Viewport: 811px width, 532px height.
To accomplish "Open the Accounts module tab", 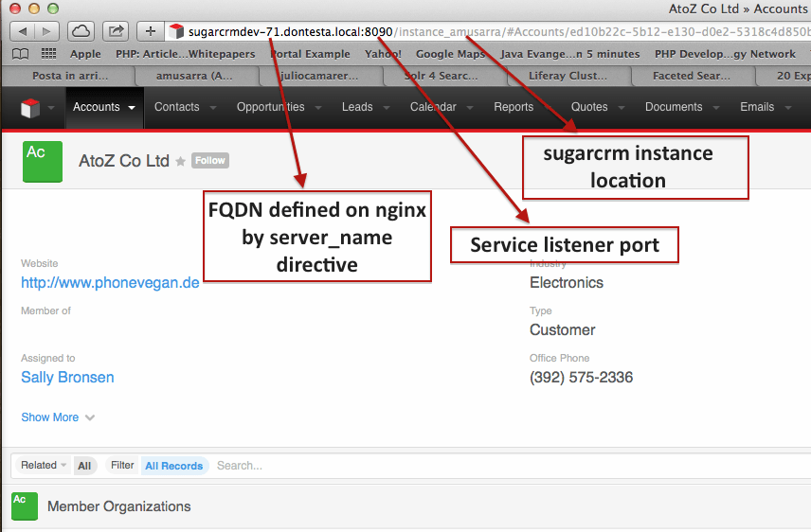I will tap(97, 107).
